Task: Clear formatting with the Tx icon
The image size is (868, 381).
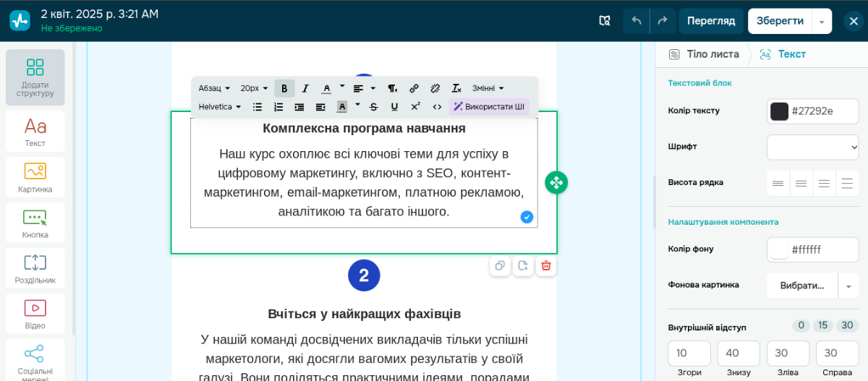Action: click(x=456, y=88)
